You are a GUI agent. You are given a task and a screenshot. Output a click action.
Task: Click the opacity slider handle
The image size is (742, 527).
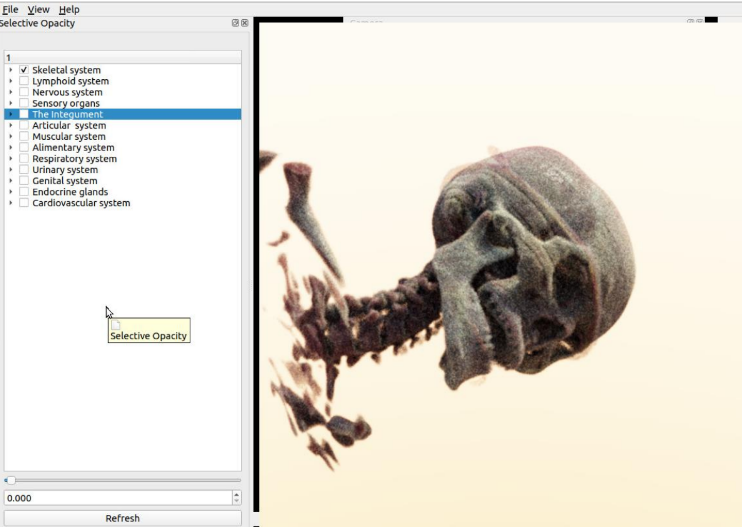click(x=10, y=481)
